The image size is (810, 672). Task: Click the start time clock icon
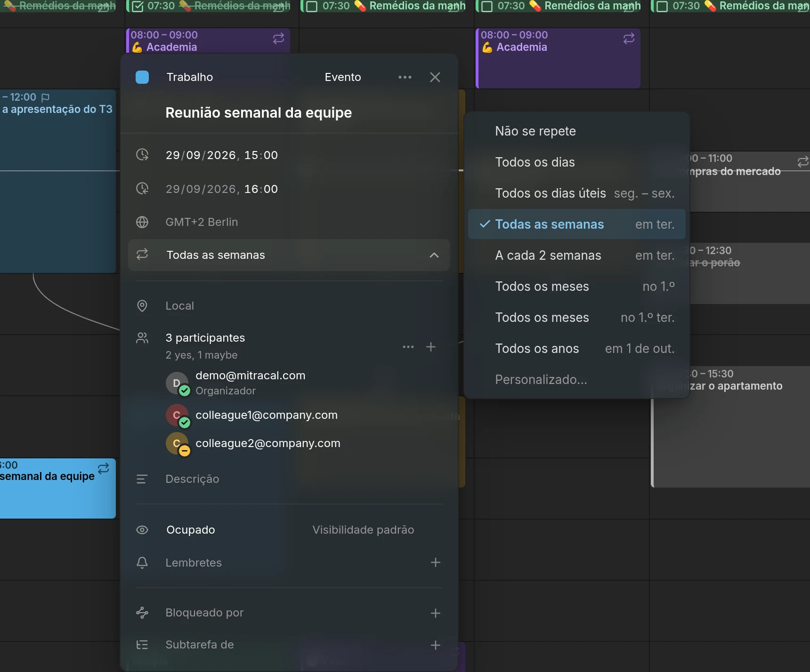[x=142, y=154]
